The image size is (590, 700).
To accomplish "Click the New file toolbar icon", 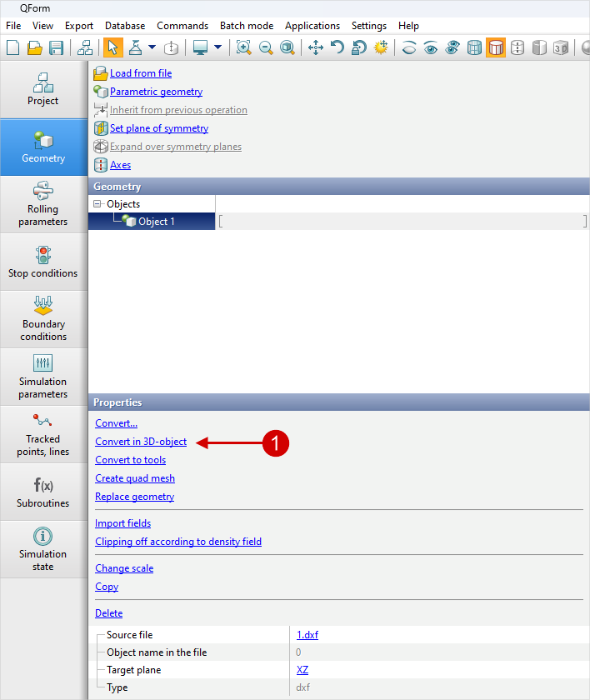I will pos(12,47).
